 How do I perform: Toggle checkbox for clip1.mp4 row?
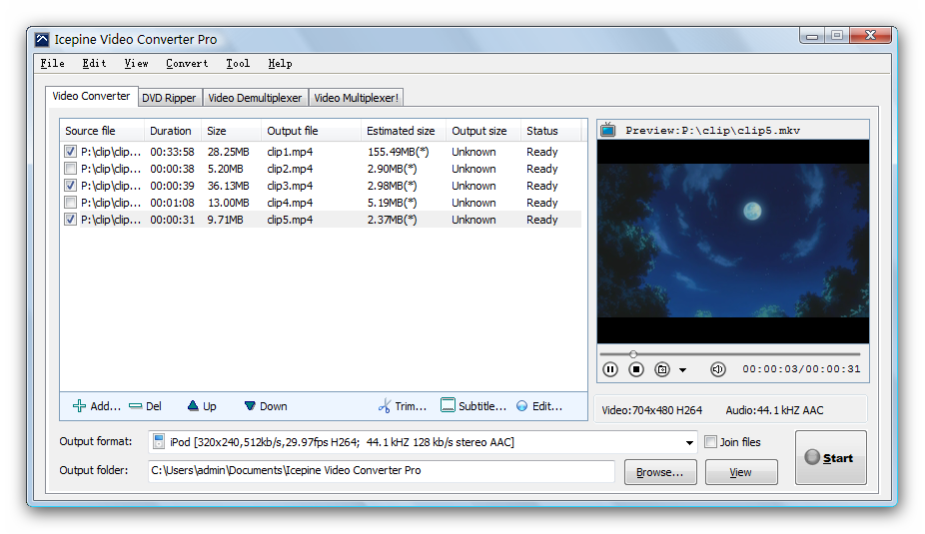tap(70, 152)
